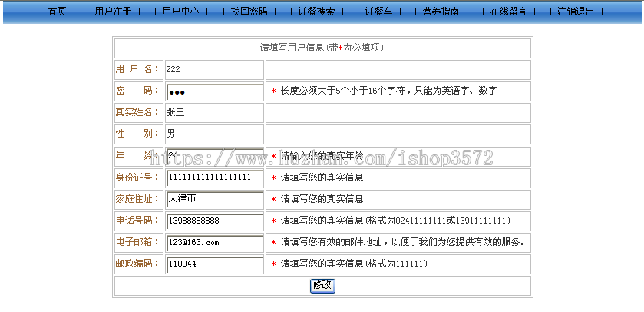Click the 修改 submit button
Image resolution: width=644 pixels, height=312 pixels.
click(322, 286)
